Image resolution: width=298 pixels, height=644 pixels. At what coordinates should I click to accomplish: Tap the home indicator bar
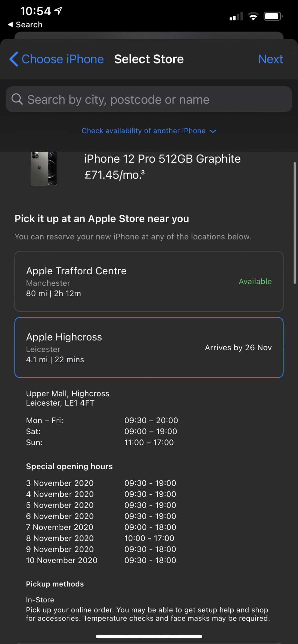tap(149, 636)
